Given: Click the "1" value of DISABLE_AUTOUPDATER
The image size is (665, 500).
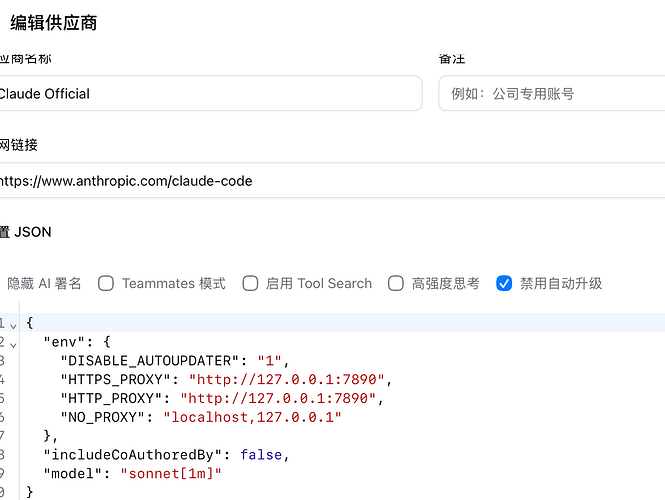Looking at the screenshot, I should (269, 360).
